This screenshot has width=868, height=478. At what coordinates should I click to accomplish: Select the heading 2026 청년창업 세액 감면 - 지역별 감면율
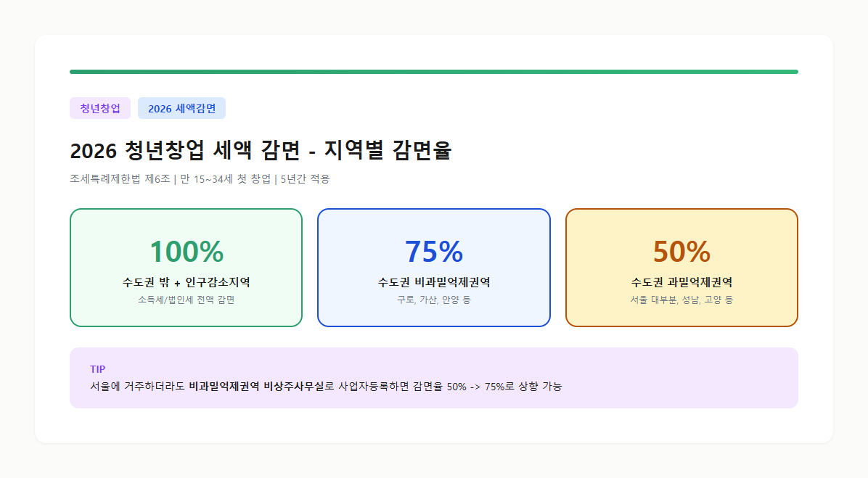261,150
